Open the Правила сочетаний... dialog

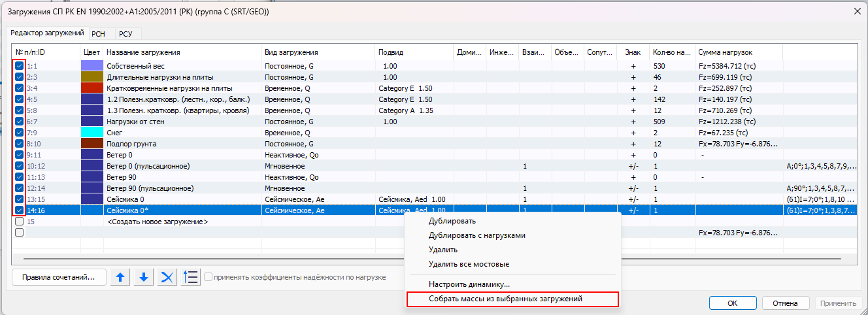[x=58, y=277]
